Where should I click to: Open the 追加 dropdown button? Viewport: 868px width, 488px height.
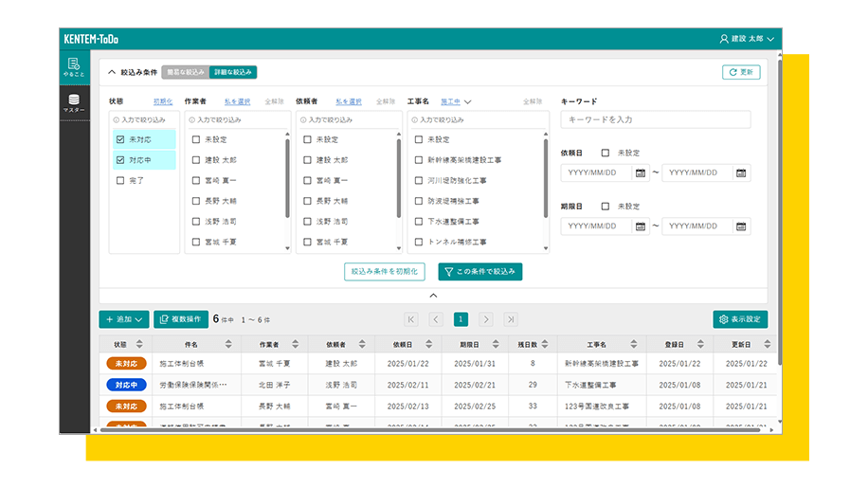[x=124, y=320]
